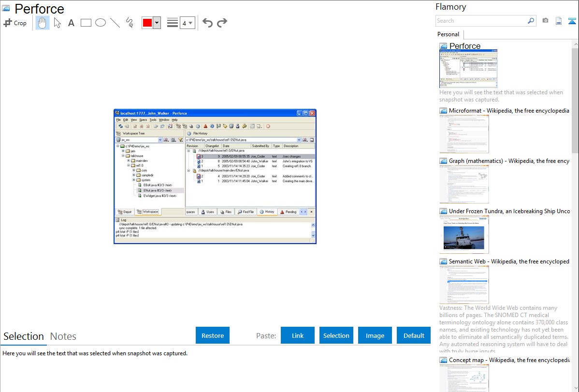Click the document page icon
The width and height of the screenshot is (579, 392).
[559, 21]
